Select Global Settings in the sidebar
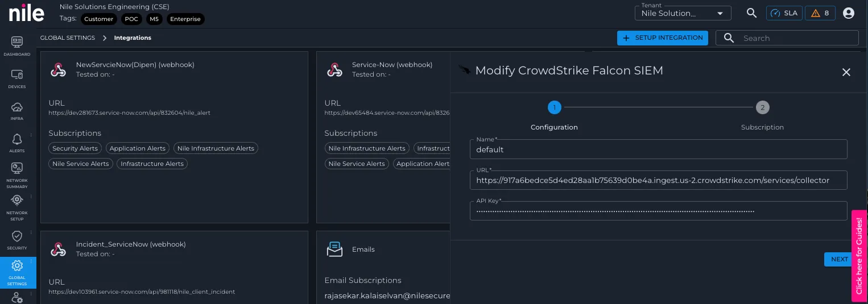Screen dimensions: 868x304 17,272
